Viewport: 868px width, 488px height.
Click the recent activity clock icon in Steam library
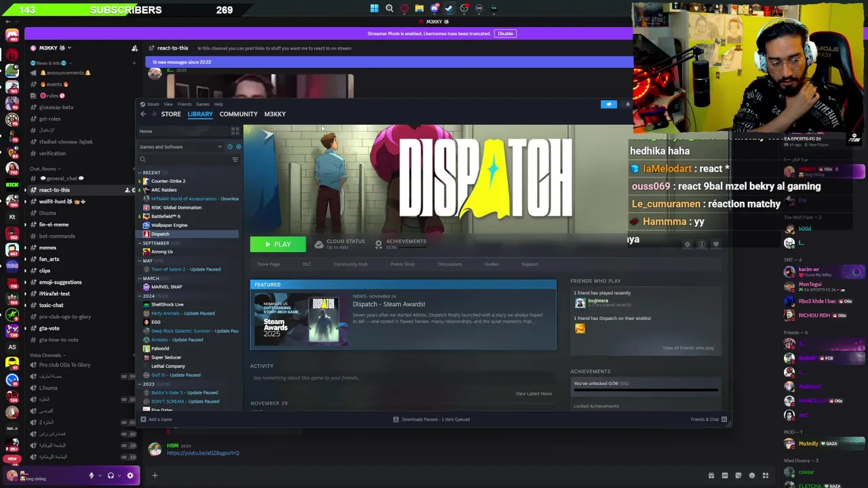pyautogui.click(x=230, y=146)
